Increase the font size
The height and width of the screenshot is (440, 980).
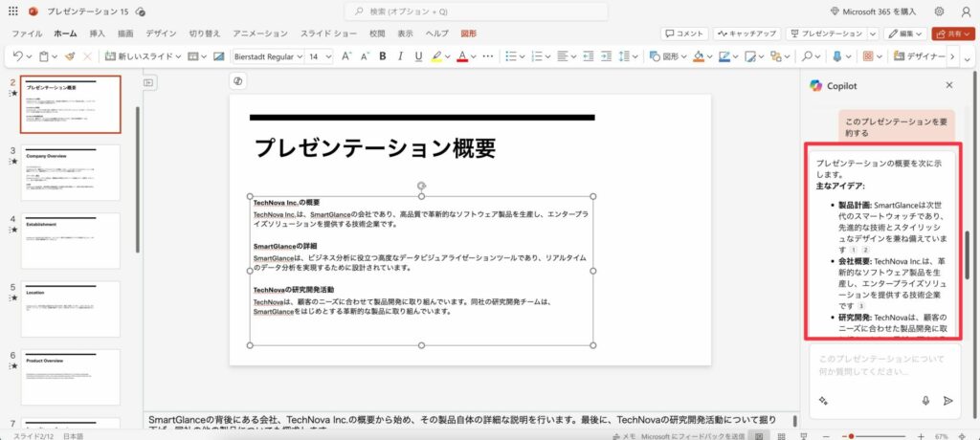click(346, 56)
